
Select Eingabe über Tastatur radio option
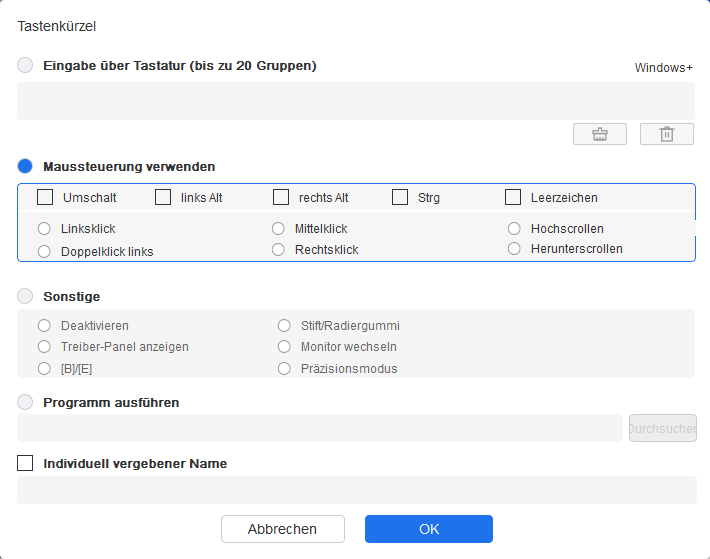pos(25,65)
